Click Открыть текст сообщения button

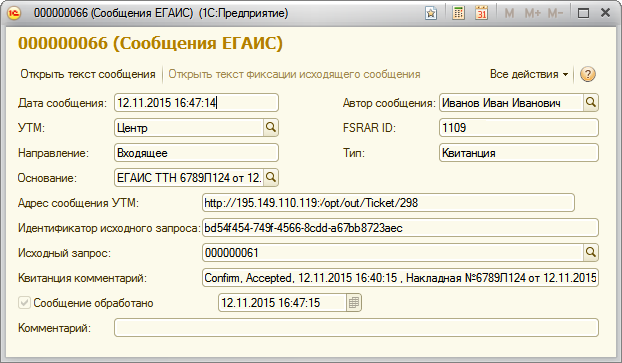pyautogui.click(x=88, y=74)
